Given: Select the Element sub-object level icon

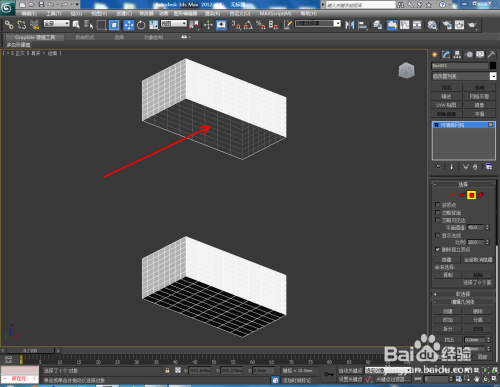Looking at the screenshot, I should pos(481,195).
